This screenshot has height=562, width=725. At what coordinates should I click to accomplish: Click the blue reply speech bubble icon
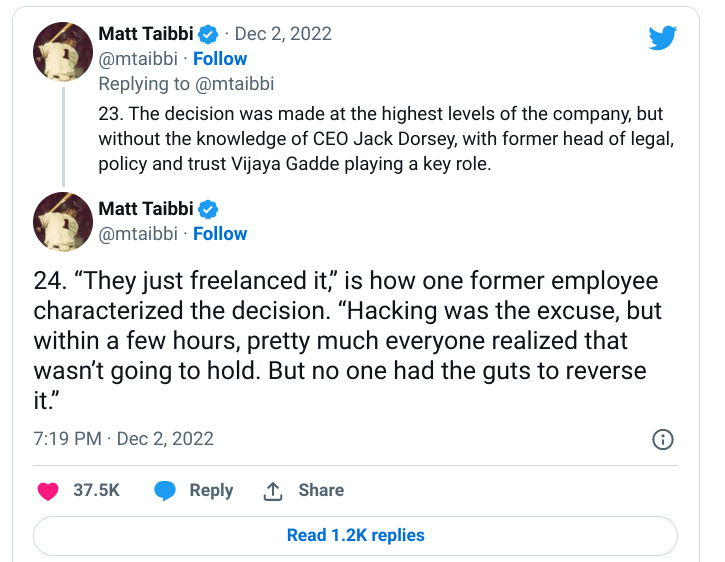tap(165, 491)
